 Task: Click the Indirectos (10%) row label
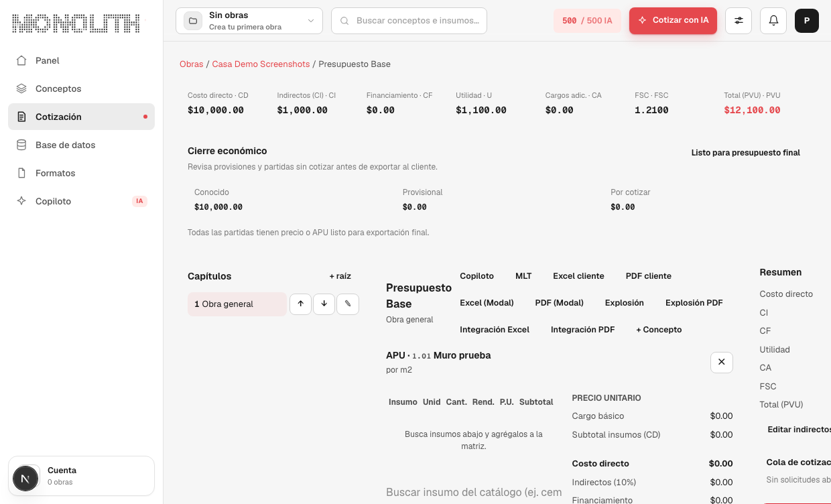tap(604, 483)
